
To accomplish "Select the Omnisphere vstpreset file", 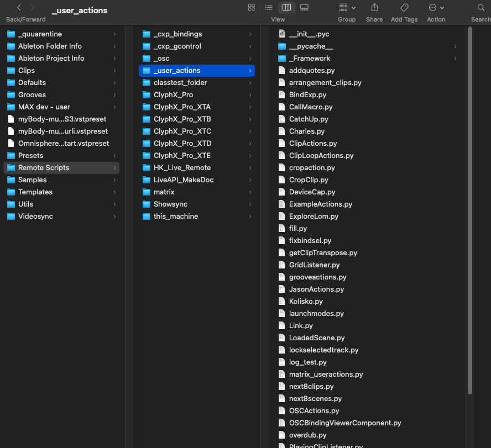I will point(63,143).
